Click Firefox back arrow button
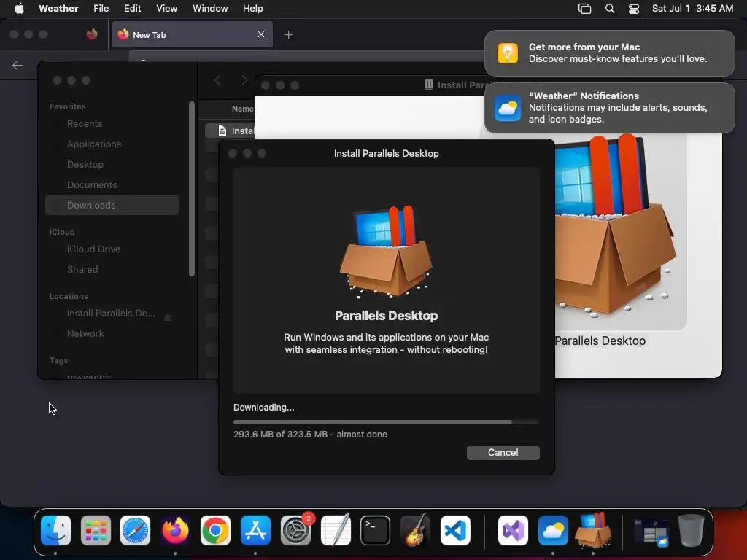This screenshot has width=747, height=560. pos(18,65)
